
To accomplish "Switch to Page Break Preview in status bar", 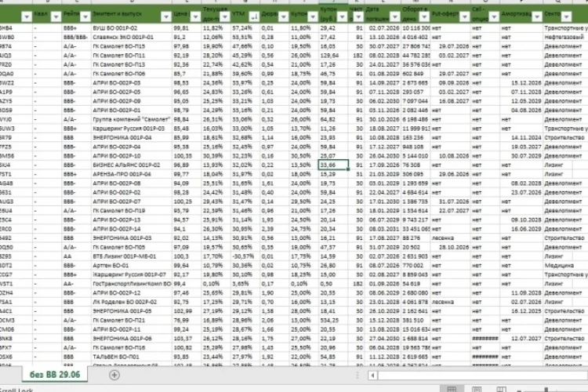I will tap(501, 390).
